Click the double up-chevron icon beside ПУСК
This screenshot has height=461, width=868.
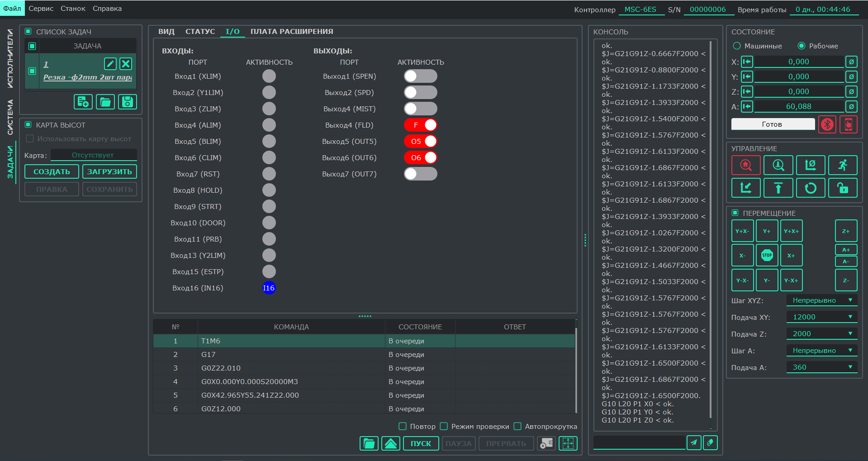coord(391,443)
